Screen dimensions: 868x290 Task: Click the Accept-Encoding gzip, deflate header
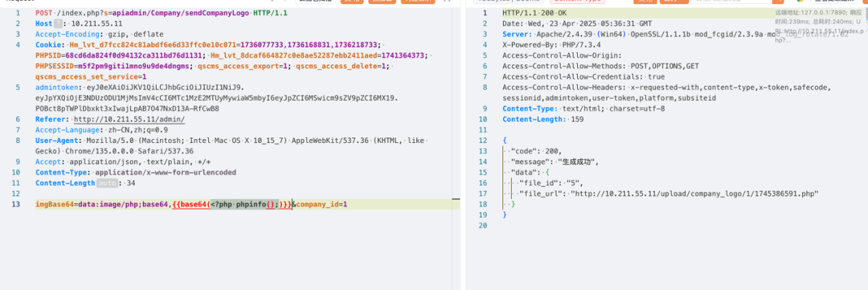[x=100, y=35]
